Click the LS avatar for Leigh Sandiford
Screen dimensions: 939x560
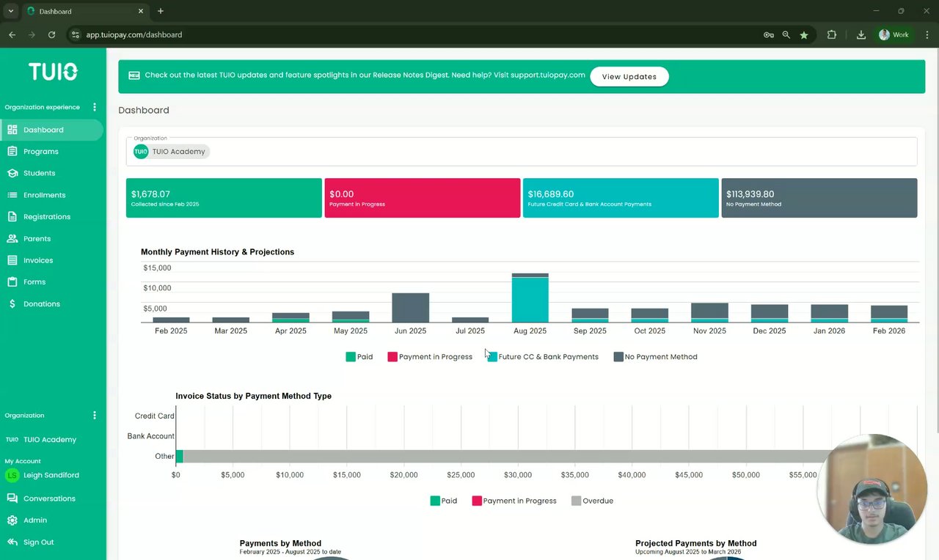(12, 475)
